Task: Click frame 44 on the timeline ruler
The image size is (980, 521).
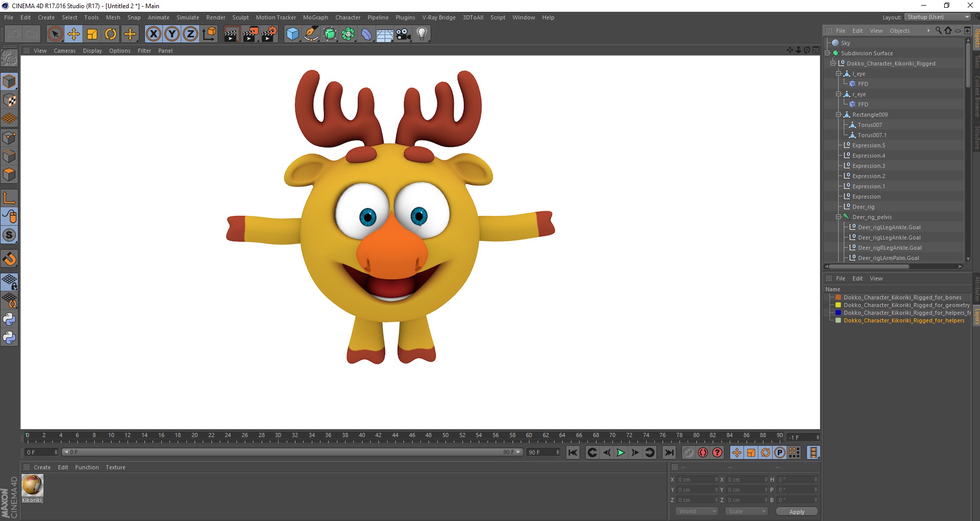Action: coord(395,437)
